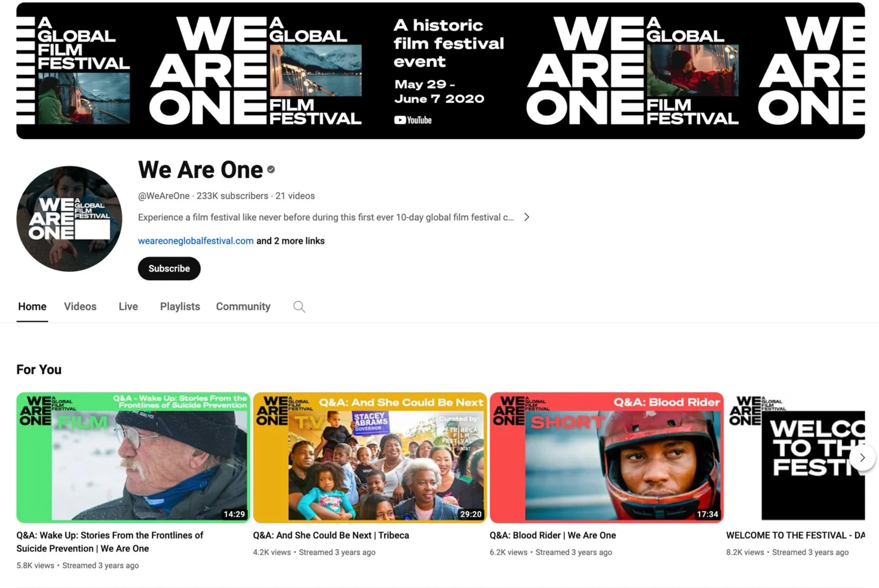Click the YouTube logo in the banner
This screenshot has width=879, height=588.
coord(413,120)
